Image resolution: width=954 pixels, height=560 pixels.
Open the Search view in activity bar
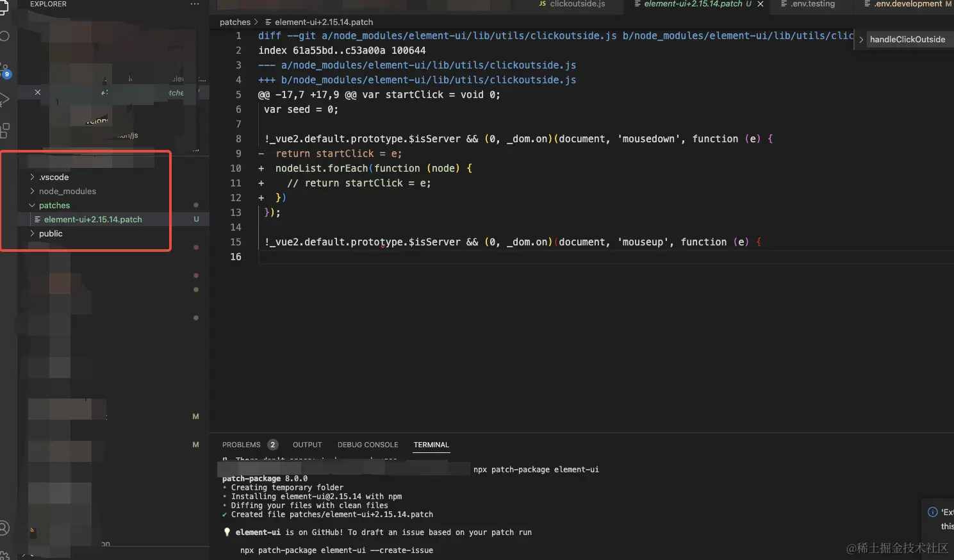coord(4,36)
